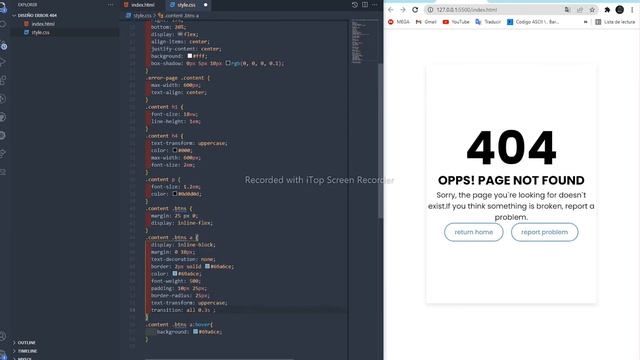Open the browser profile avatar
The height and width of the screenshot is (360, 640).
coord(620,10)
